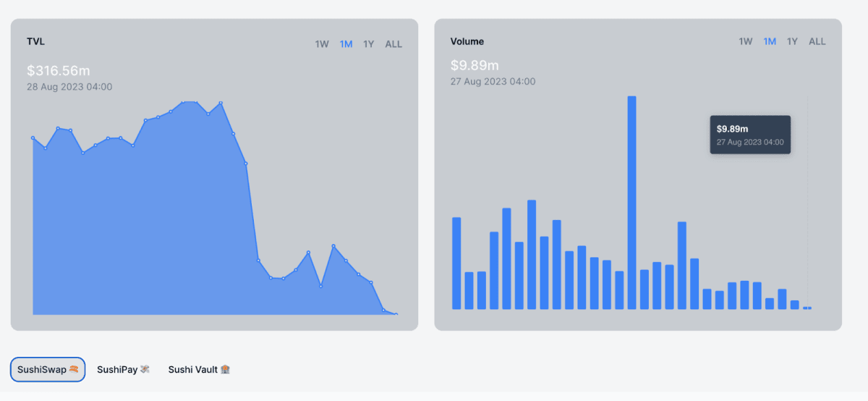Select 1M range on TVL chart
This screenshot has height=401, width=868.
[346, 44]
